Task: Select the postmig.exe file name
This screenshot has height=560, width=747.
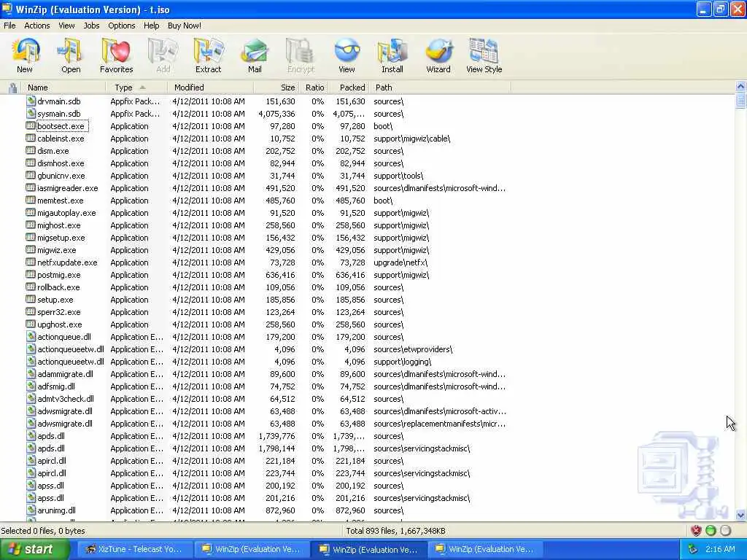Action: [58, 275]
